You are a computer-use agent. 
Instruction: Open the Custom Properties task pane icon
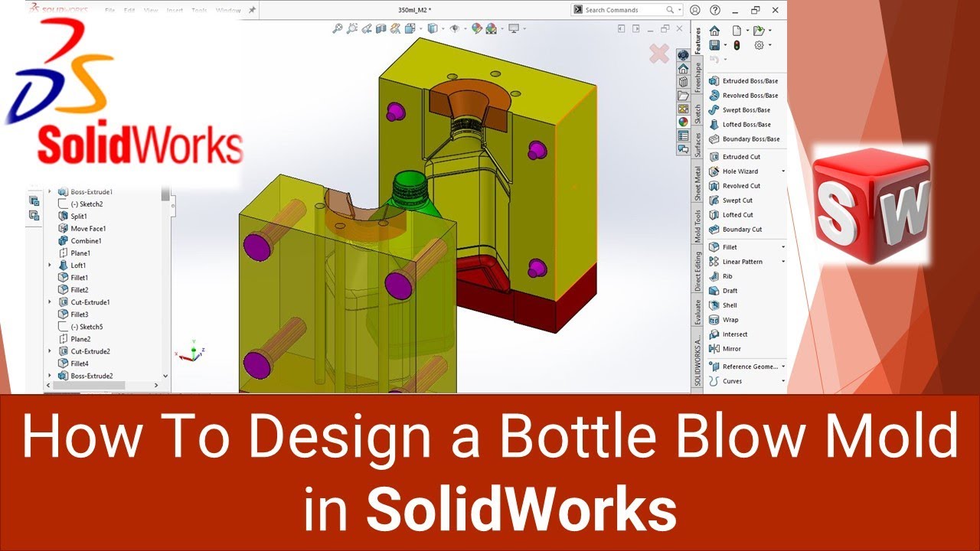(683, 135)
